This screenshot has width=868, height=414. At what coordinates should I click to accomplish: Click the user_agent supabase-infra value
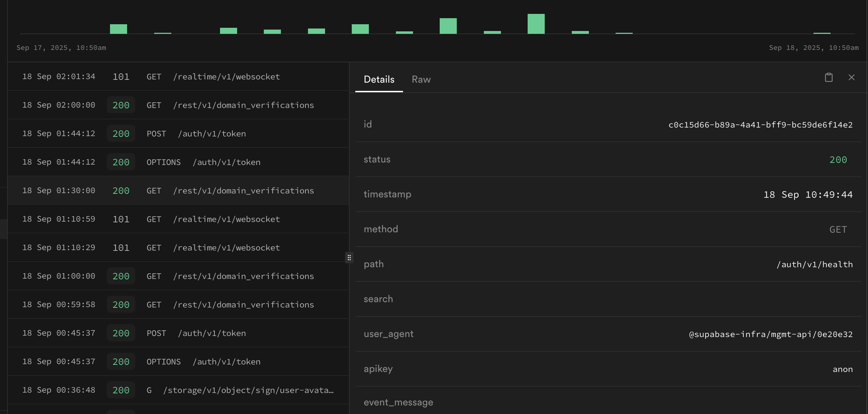(x=771, y=334)
